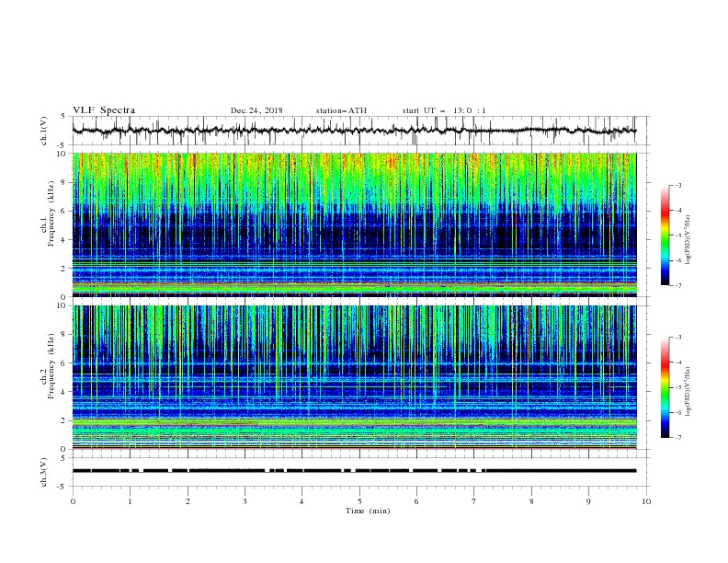Click the ch.1 voltage waveform trace
This screenshot has height=563, width=728.
pyautogui.click(x=355, y=131)
